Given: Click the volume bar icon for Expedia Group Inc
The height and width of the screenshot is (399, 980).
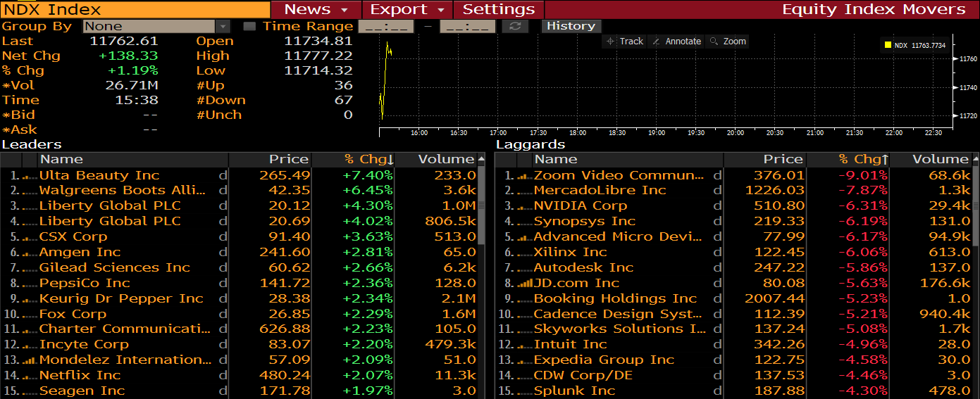Looking at the screenshot, I should [x=524, y=360].
